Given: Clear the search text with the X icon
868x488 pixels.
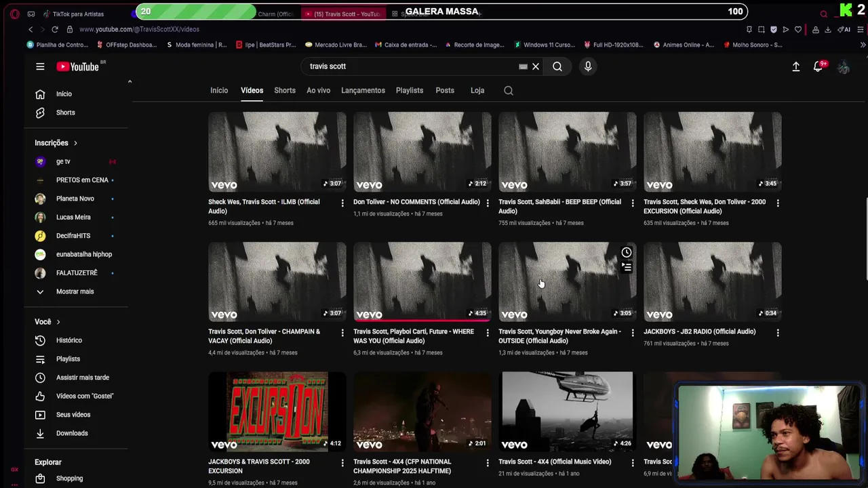Looking at the screenshot, I should [536, 66].
